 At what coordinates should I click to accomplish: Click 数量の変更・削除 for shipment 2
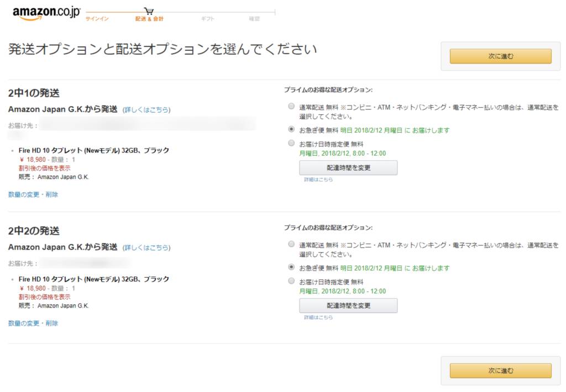(33, 323)
